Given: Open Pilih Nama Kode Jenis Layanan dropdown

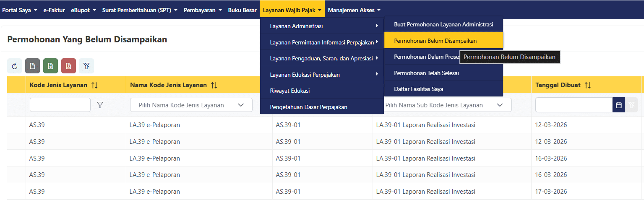Looking at the screenshot, I should (x=191, y=105).
